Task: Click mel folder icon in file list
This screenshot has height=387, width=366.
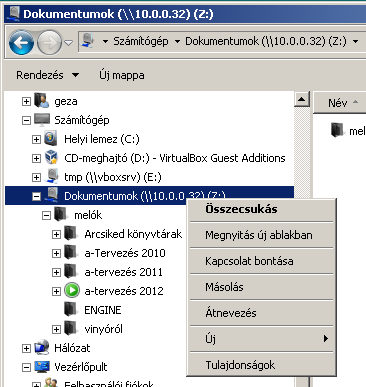Action: (338, 130)
